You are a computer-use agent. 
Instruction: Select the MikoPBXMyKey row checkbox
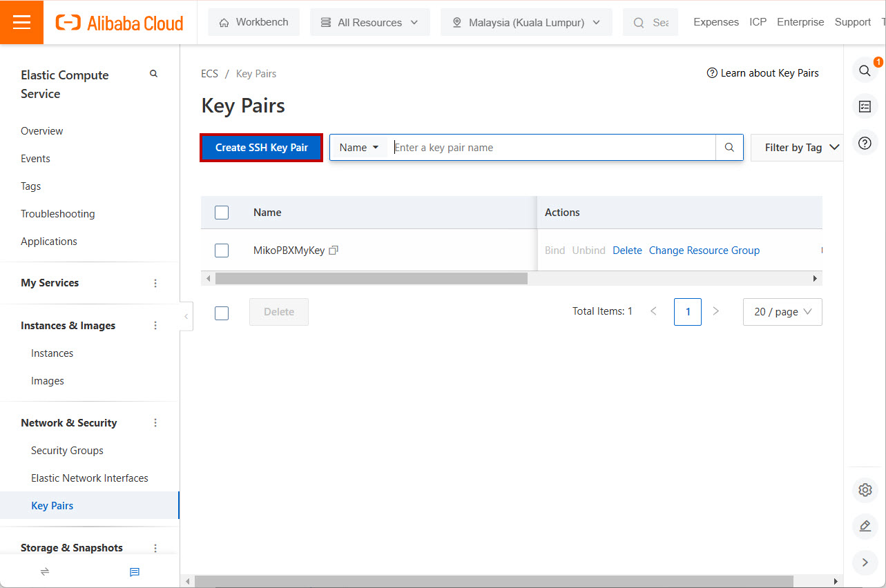click(x=222, y=251)
